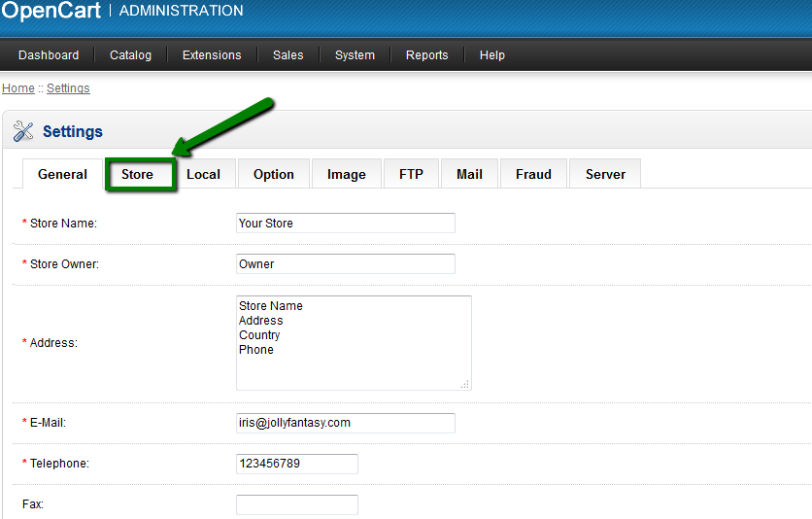Viewport: 812px width, 519px height.
Task: Click the Telephone label
Action: tap(59, 464)
